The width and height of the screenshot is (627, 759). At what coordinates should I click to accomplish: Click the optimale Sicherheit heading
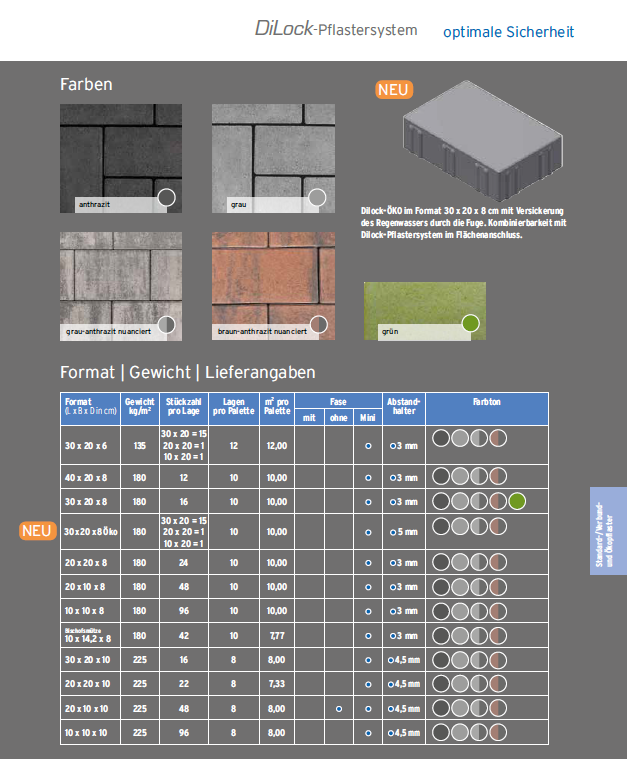(508, 32)
